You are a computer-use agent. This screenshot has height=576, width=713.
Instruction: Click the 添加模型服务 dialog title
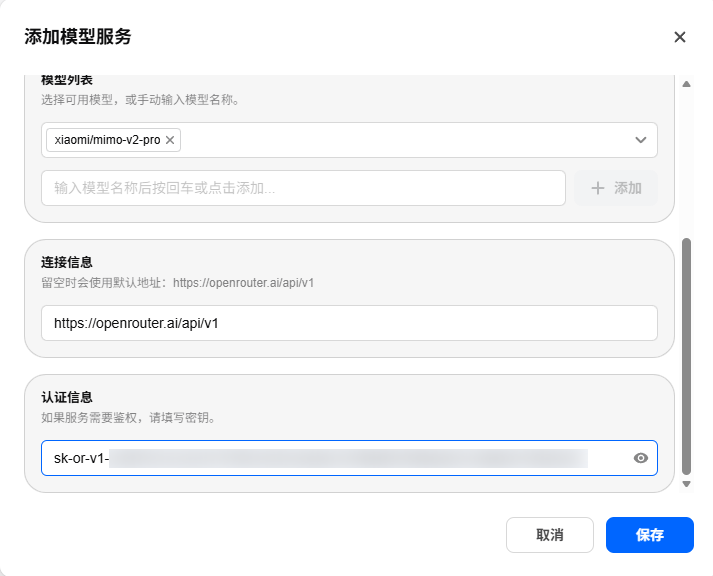coord(78,37)
